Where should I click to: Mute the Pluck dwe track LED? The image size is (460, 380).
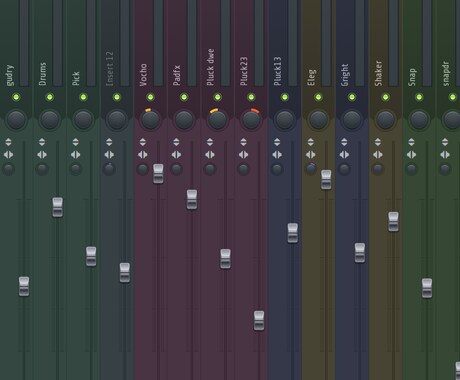[218, 97]
